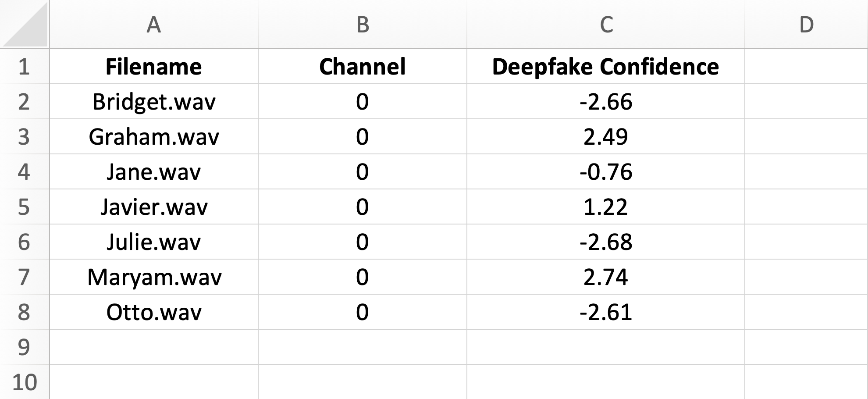Select the Julie.wav cell

coord(154,242)
